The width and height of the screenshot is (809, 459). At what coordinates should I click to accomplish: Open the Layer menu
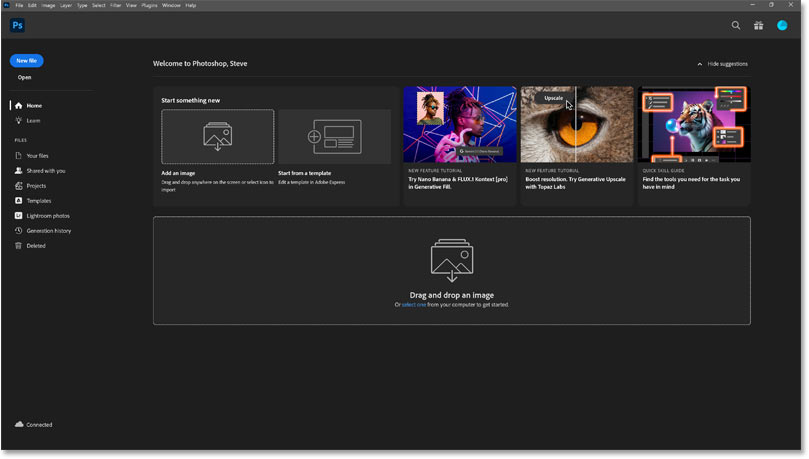pos(66,5)
